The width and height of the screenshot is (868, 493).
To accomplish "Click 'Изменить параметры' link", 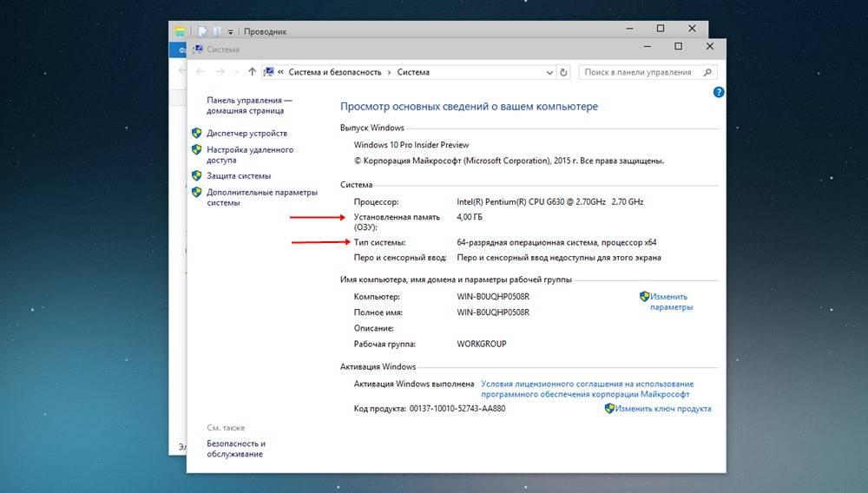I will [x=671, y=301].
